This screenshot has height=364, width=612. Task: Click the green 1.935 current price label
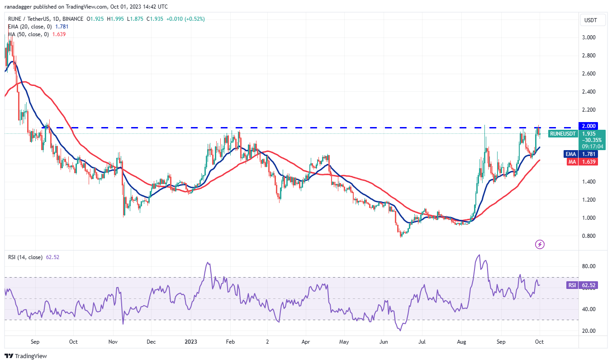coord(588,134)
